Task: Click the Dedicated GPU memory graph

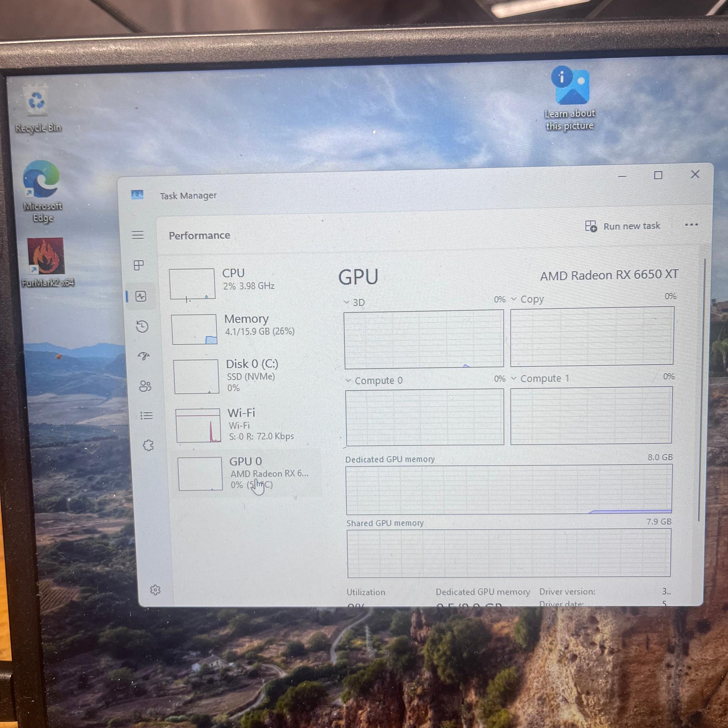Action: click(x=509, y=489)
